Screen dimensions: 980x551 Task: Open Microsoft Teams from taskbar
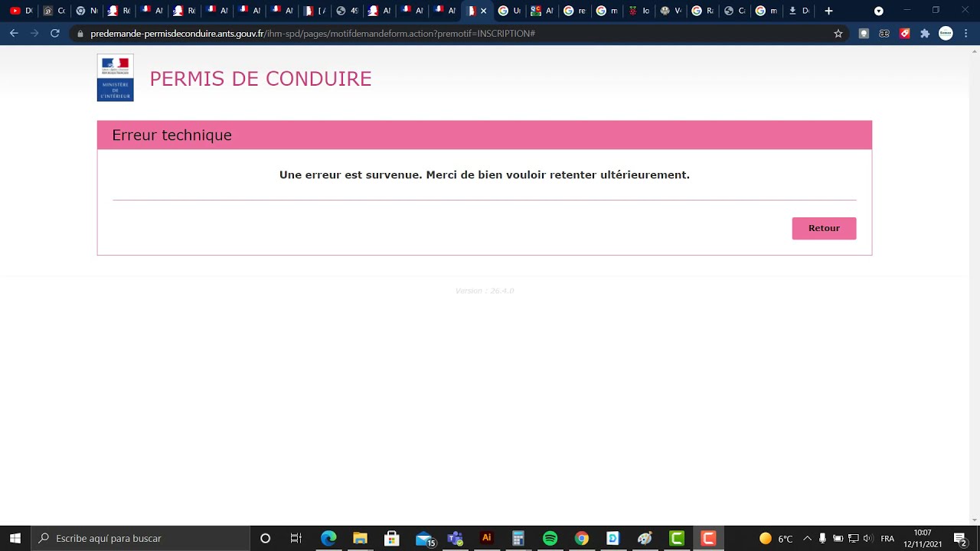pyautogui.click(x=455, y=538)
